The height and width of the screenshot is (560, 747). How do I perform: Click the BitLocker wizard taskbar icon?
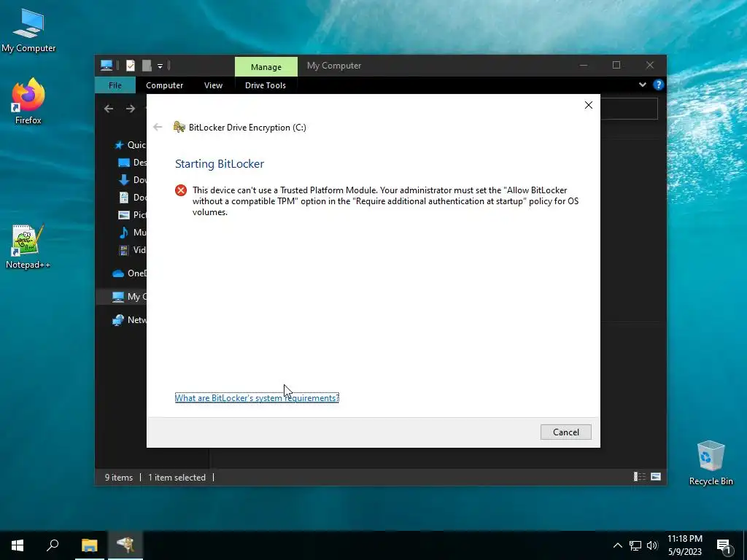(125, 545)
